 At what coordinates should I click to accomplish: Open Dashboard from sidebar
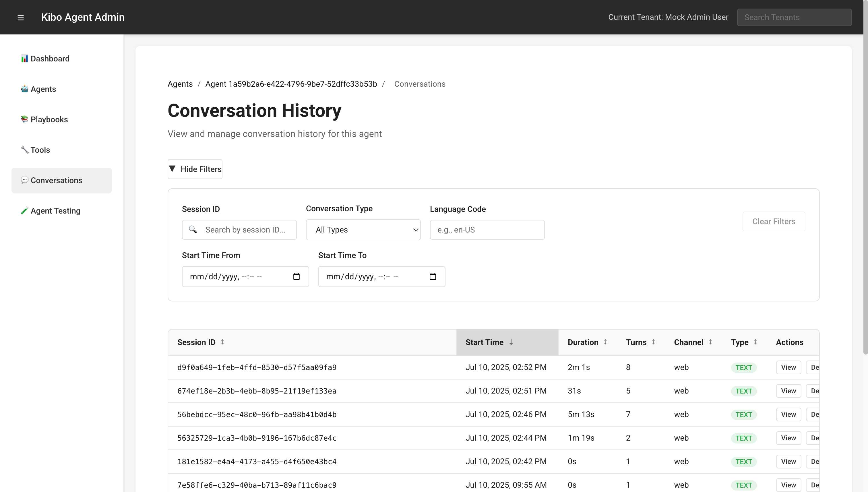61,59
